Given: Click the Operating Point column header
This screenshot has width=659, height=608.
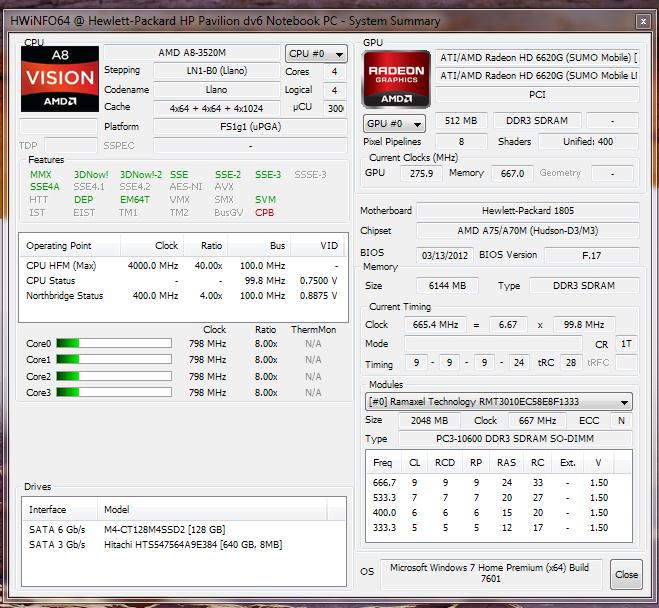Looking at the screenshot, I should point(70,246).
